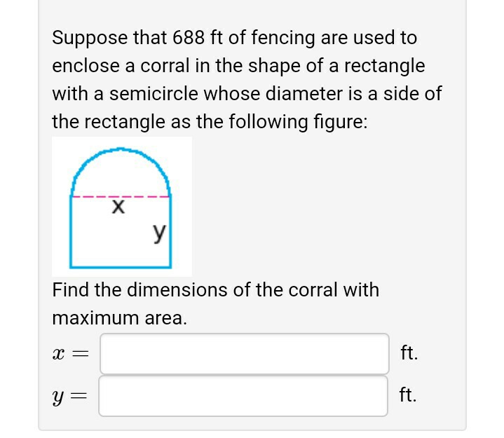Click the bottom edge of the blue rectangle
The width and height of the screenshot is (504, 438).
click(121, 267)
